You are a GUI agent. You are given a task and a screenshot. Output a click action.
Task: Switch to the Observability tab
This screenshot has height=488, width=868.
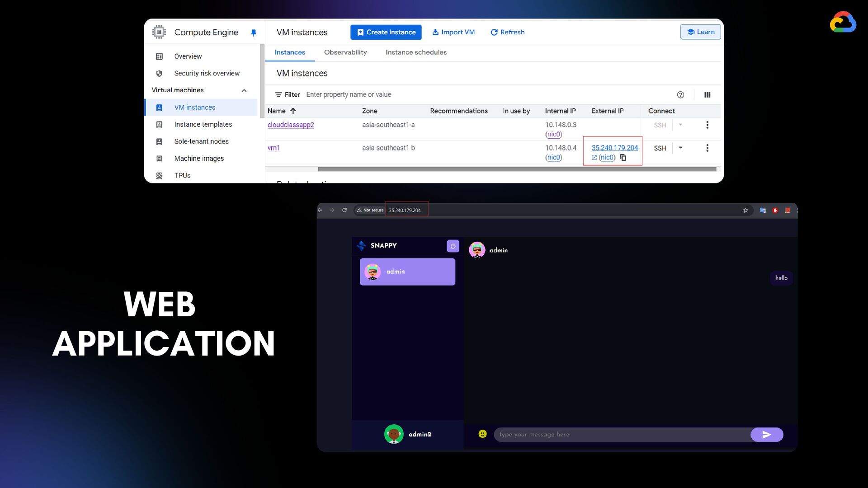click(345, 52)
